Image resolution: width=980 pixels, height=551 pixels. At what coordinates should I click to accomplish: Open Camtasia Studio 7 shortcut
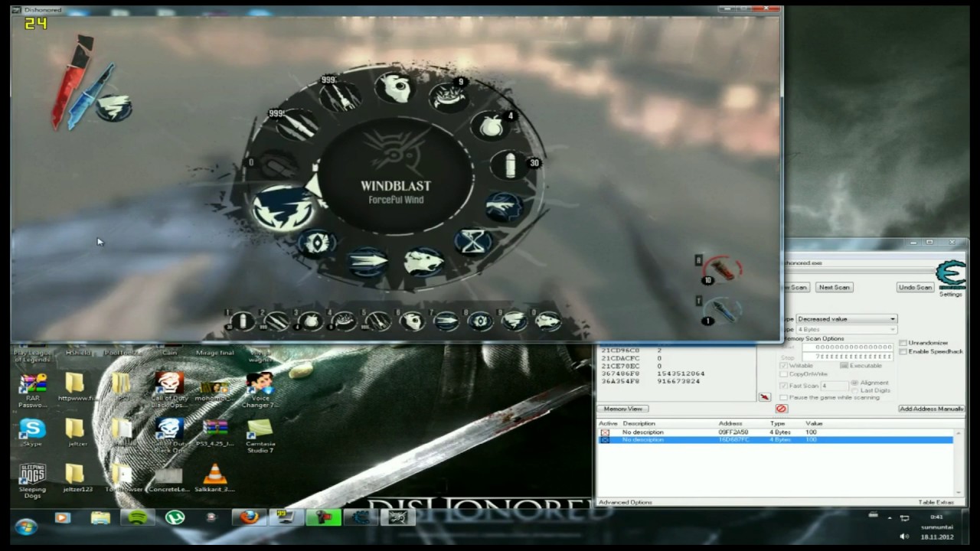[x=260, y=435]
